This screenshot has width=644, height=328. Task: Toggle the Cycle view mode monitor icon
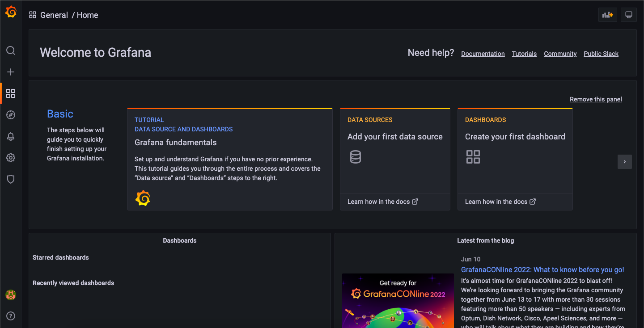pos(628,15)
